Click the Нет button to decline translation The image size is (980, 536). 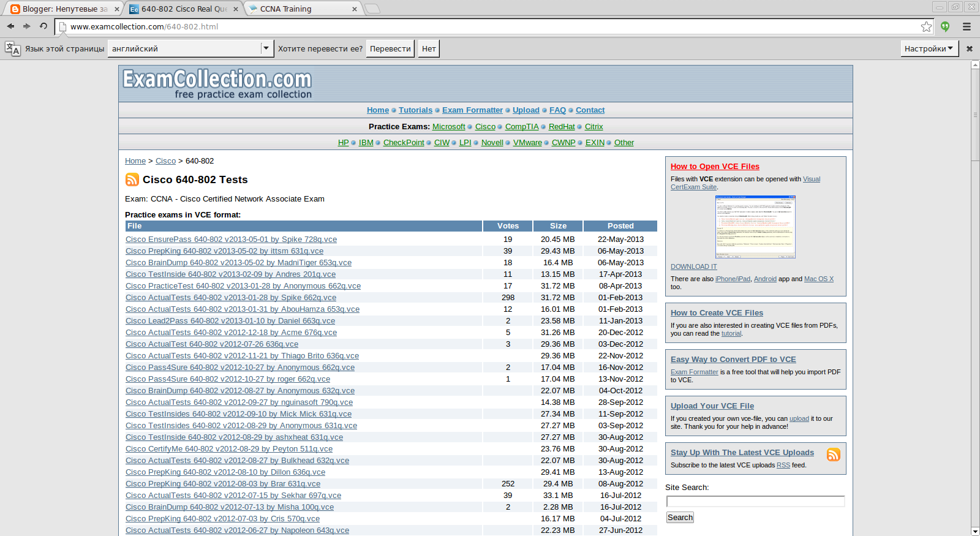pyautogui.click(x=429, y=48)
